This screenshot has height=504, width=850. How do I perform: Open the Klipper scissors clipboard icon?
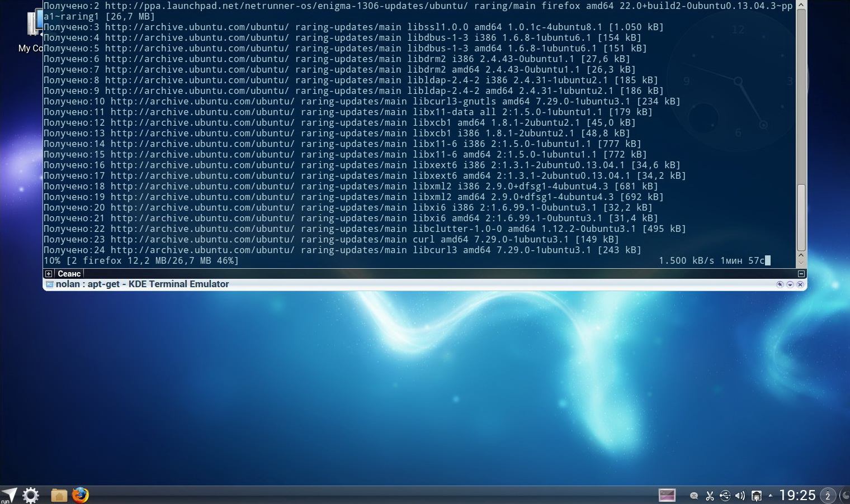tap(710, 496)
